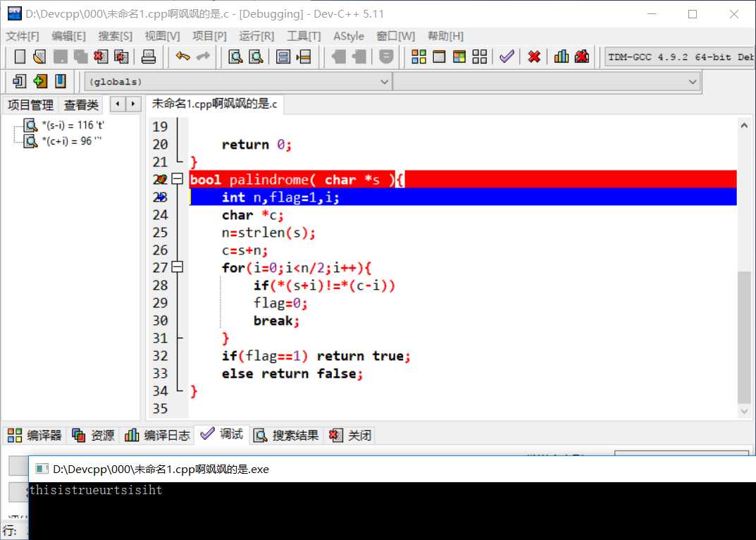This screenshot has height=540, width=756.
Task: Click the Delete Profiling Information icon
Action: click(582, 57)
